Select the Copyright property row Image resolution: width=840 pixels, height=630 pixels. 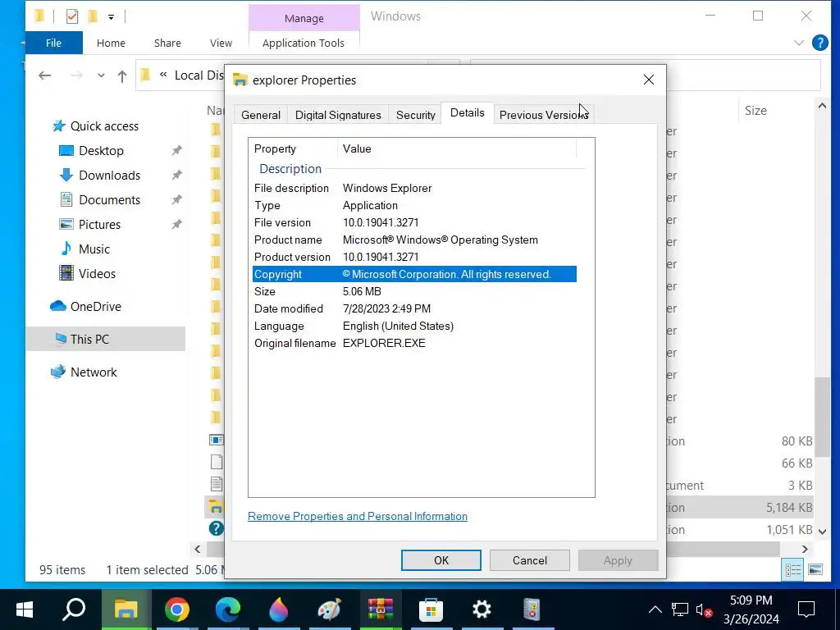[x=414, y=274]
